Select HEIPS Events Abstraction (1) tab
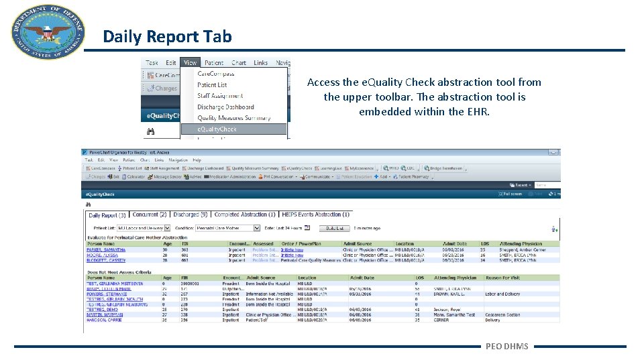This screenshot has height=362, width=644. pyautogui.click(x=315, y=215)
